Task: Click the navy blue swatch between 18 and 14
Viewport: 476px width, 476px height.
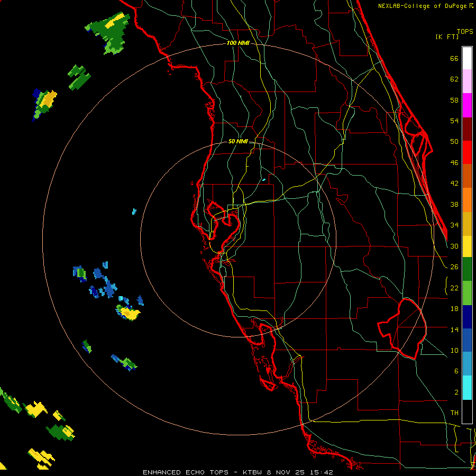Action: (x=467, y=317)
